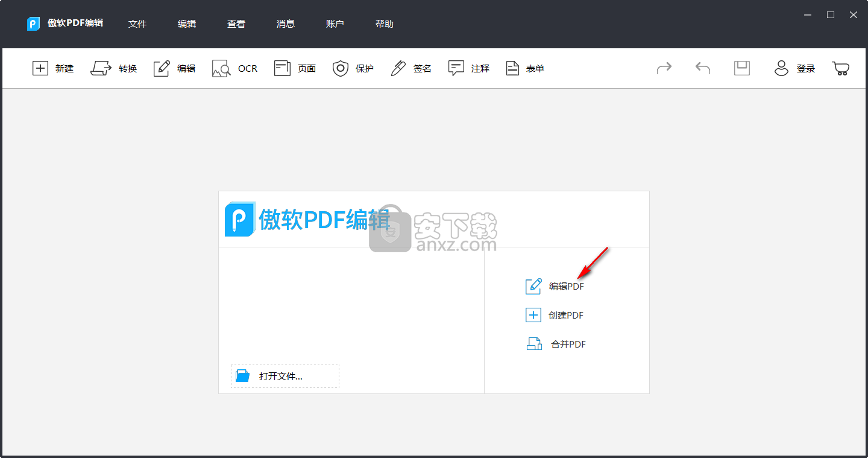Minimize the application window
The image size is (868, 458).
click(x=808, y=14)
